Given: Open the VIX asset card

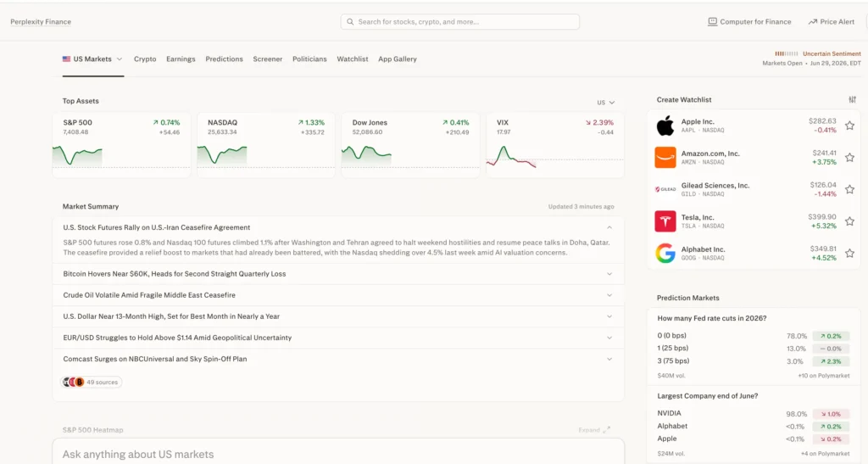Looking at the screenshot, I should coord(555,145).
